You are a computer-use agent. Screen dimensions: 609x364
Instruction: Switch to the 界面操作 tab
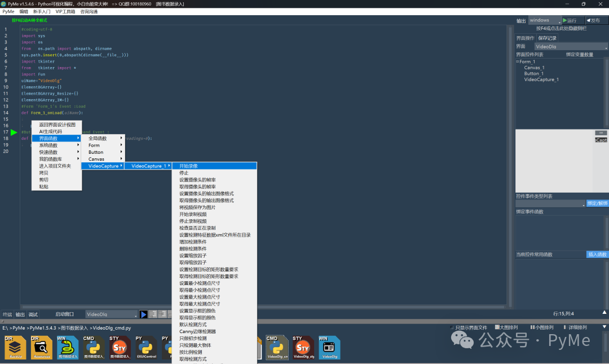pyautogui.click(x=525, y=38)
